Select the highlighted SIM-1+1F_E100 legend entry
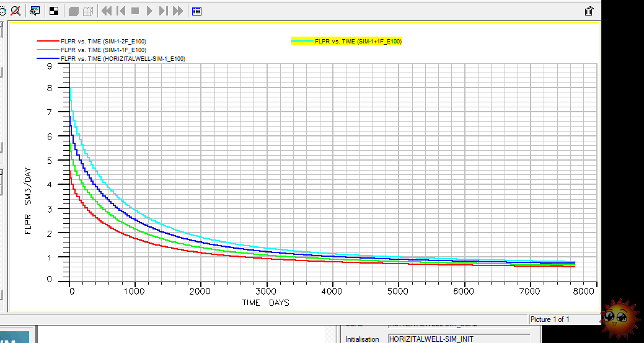Screen dimensions: 644x343 tap(346, 41)
